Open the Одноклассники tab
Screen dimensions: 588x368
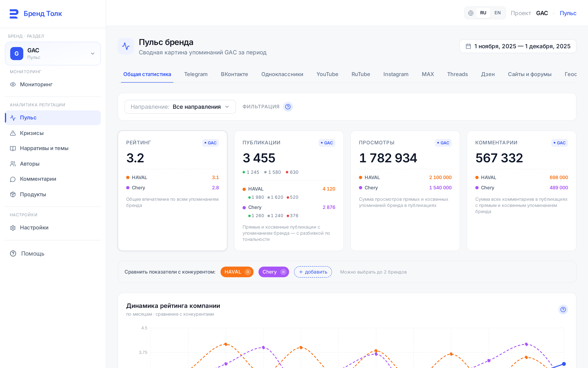(x=282, y=74)
